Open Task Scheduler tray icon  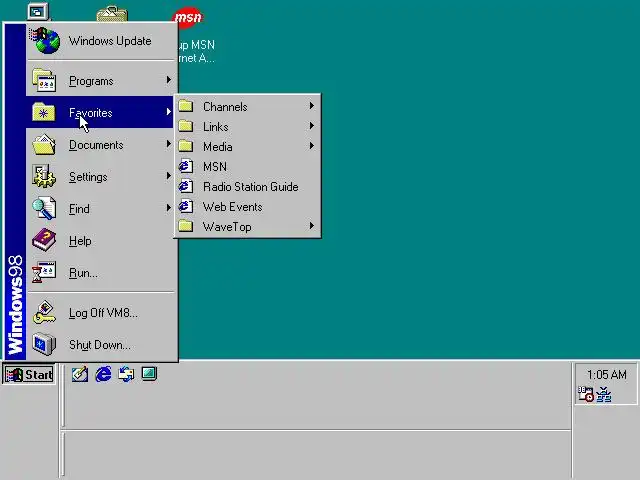pos(586,394)
